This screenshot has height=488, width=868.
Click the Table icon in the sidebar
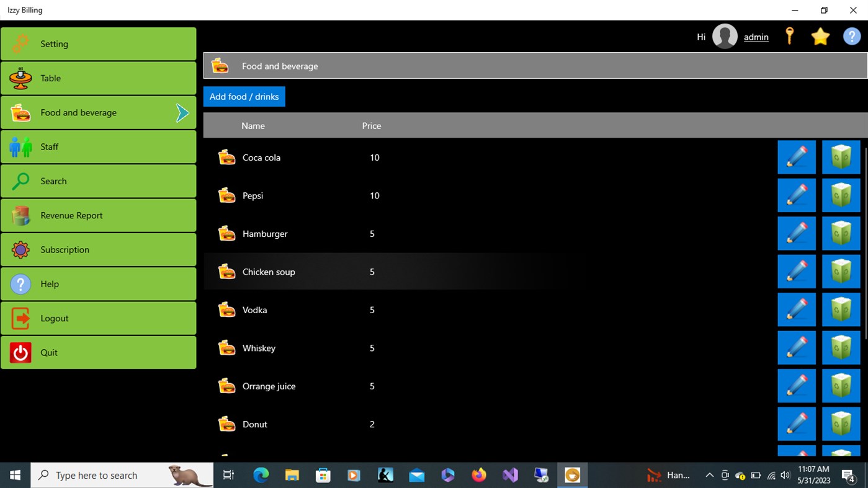20,78
